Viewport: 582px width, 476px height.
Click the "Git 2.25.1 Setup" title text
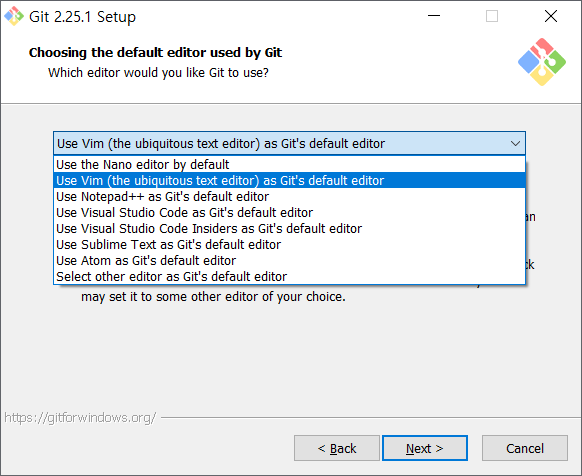(82, 17)
